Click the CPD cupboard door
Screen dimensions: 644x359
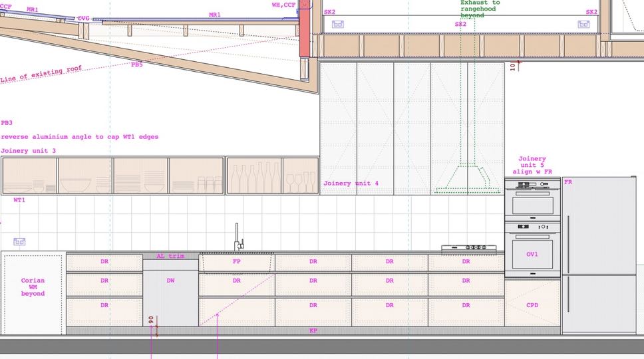click(532, 305)
